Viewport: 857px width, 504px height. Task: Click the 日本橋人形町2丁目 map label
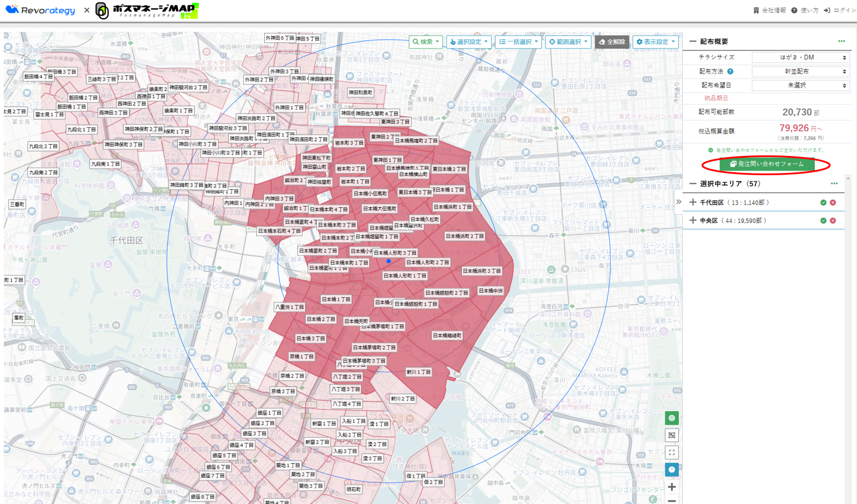(x=427, y=263)
